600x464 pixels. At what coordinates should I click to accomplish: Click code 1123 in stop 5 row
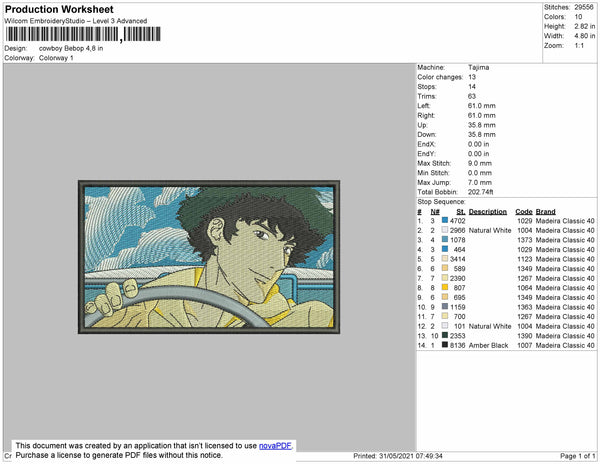pos(525,259)
